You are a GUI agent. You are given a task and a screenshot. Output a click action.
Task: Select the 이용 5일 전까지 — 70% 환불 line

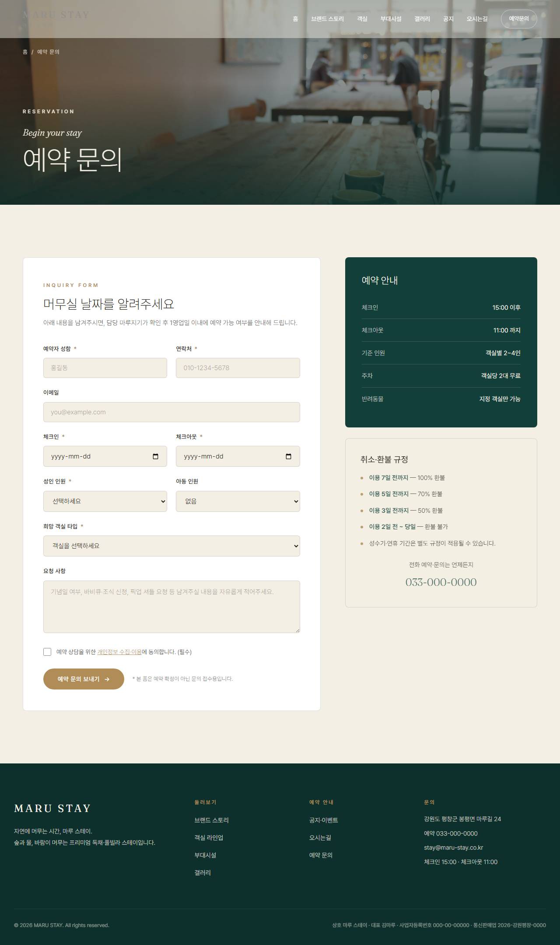406,494
